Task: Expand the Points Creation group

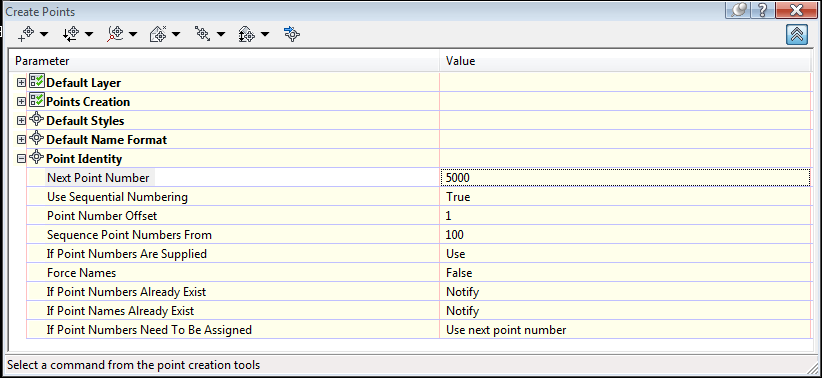Action: pyautogui.click(x=21, y=102)
